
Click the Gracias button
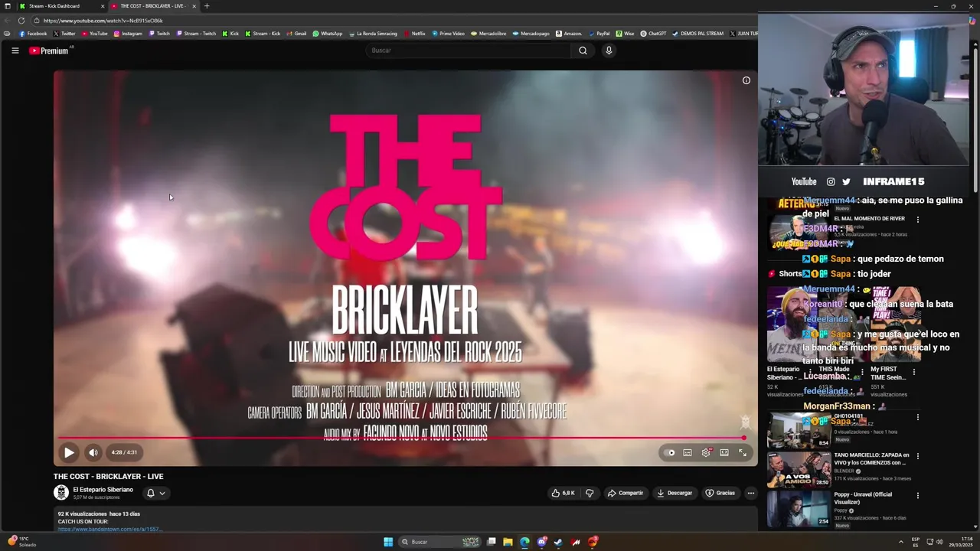point(720,493)
